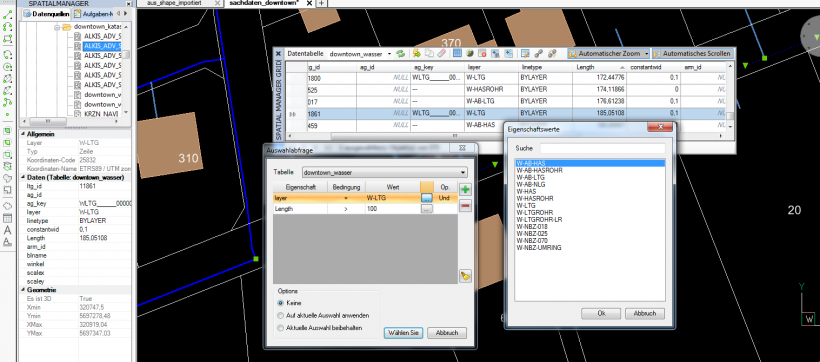Sort by the Length column header

pos(600,67)
